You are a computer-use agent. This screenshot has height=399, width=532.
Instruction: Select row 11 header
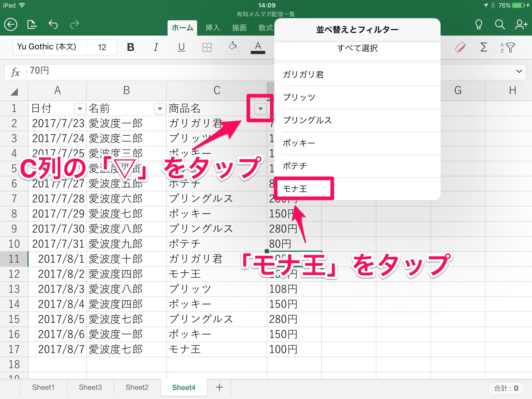14,259
